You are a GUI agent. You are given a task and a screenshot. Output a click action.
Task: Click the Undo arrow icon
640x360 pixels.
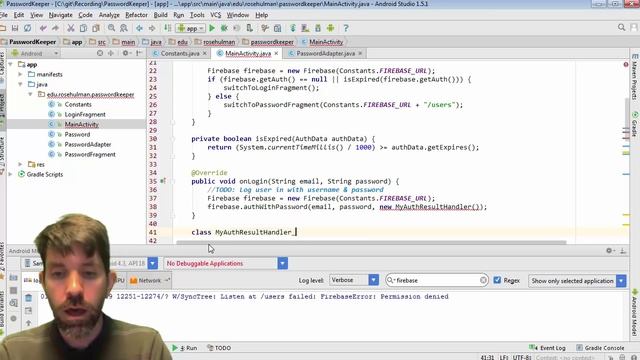43,28
